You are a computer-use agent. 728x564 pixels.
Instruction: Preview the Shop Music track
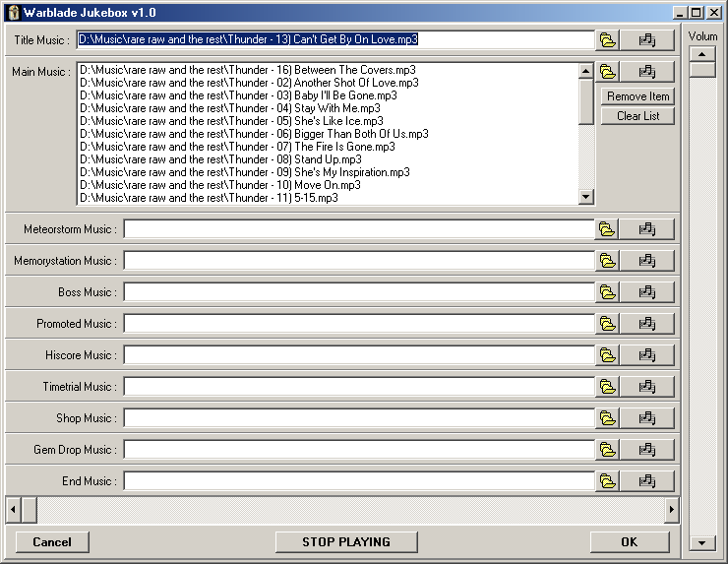tap(646, 418)
